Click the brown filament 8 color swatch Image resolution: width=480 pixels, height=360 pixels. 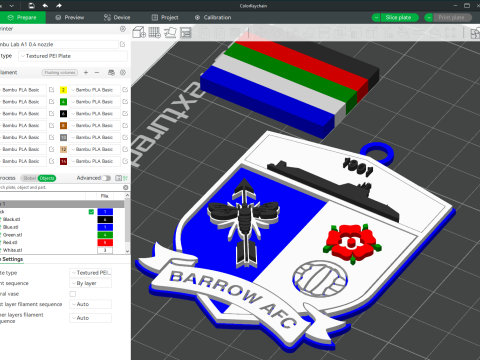click(63, 125)
